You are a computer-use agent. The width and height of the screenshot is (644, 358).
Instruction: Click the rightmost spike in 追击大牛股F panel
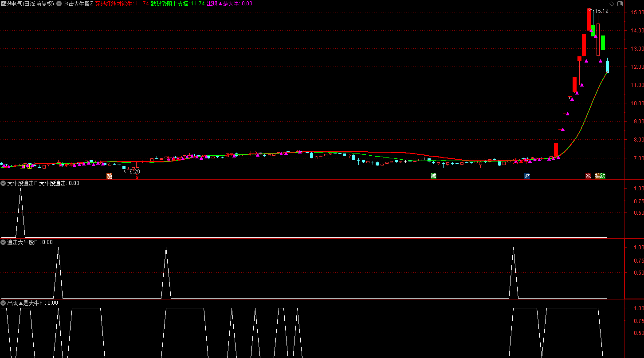point(513,272)
